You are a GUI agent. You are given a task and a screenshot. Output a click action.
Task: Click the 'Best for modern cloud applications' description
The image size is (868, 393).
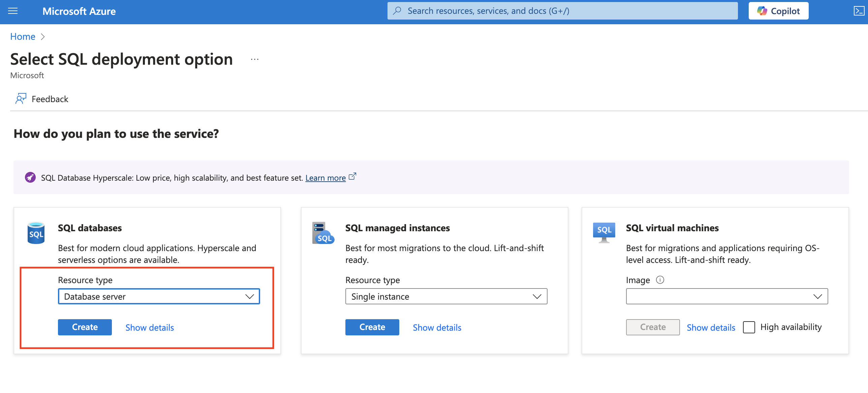point(157,254)
